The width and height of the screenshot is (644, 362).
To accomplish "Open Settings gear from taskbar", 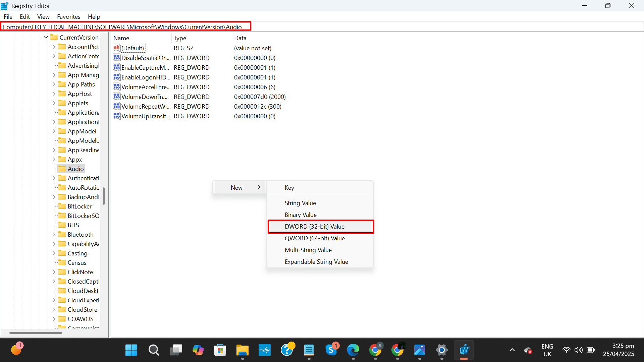I will (442, 350).
